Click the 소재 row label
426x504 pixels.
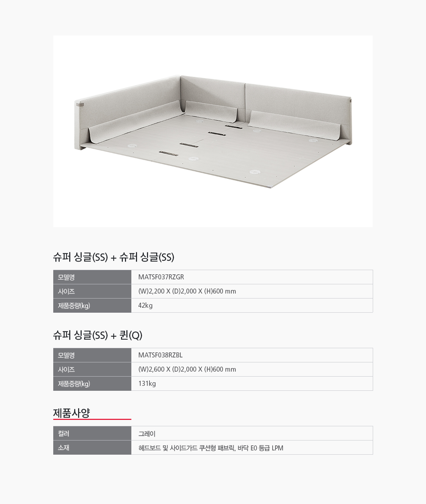[64, 448]
